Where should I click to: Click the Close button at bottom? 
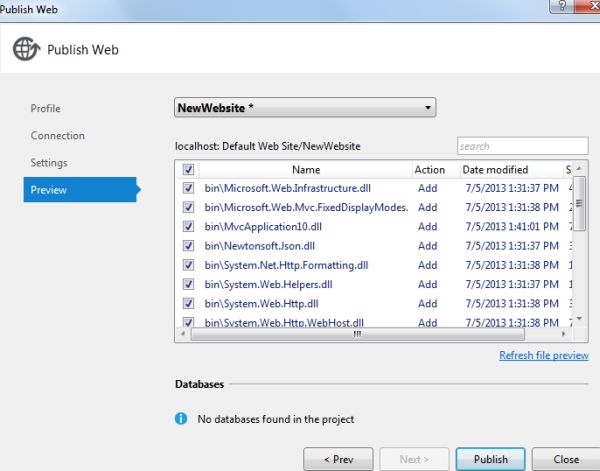tap(566, 459)
